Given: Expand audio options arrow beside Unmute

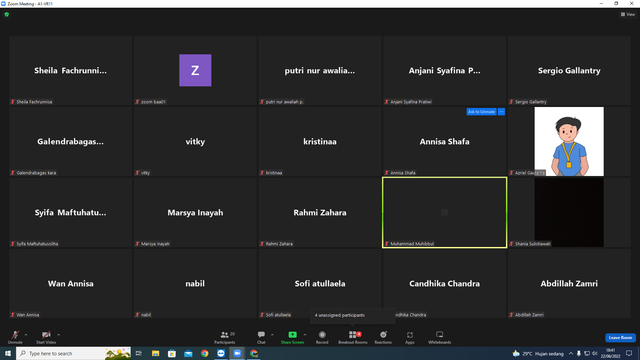Looking at the screenshot, I should tap(26, 335).
